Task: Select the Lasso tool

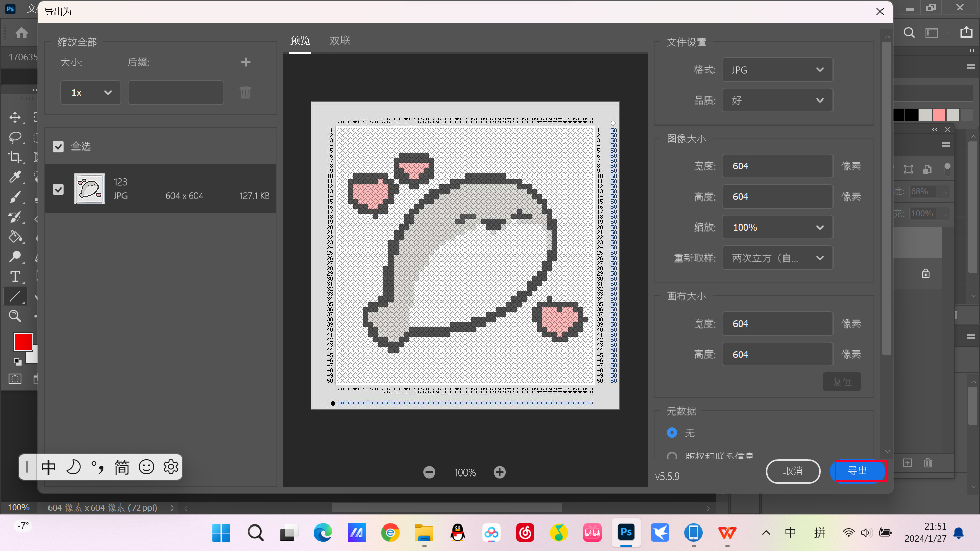Action: (x=15, y=137)
